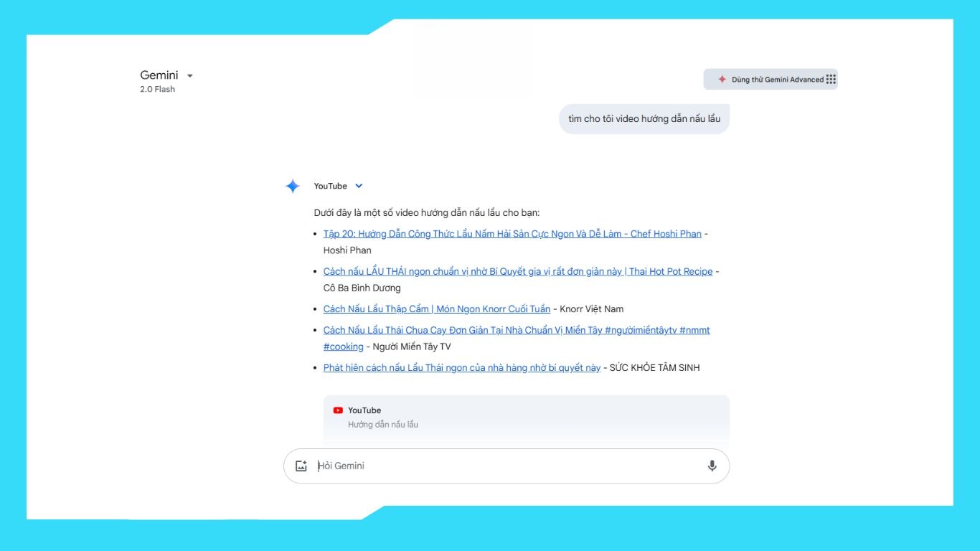
Task: Click the 2.0 Flash model label
Action: [x=157, y=89]
